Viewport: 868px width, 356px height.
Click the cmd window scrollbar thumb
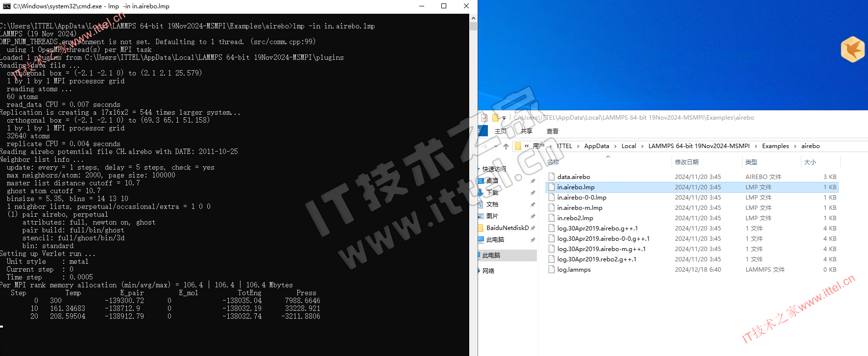click(473, 26)
